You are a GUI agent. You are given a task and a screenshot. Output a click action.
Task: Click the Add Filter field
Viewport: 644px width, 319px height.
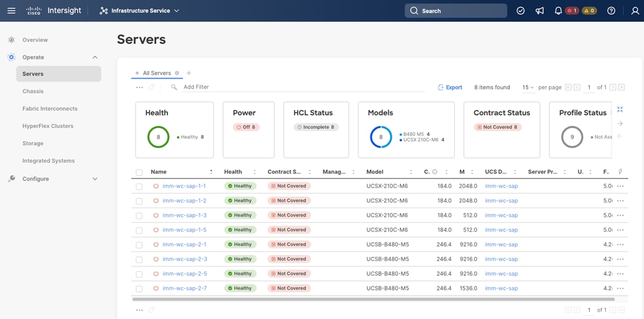point(303,87)
